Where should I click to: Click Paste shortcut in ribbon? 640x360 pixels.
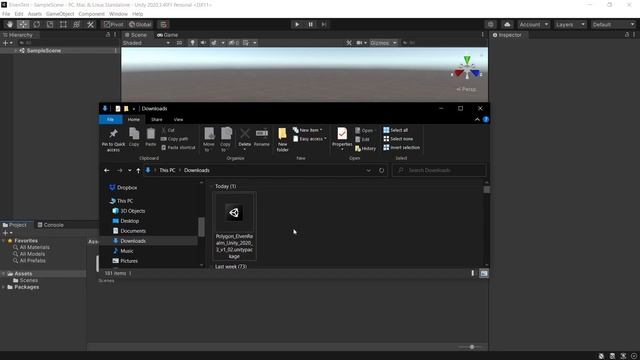tap(178, 147)
